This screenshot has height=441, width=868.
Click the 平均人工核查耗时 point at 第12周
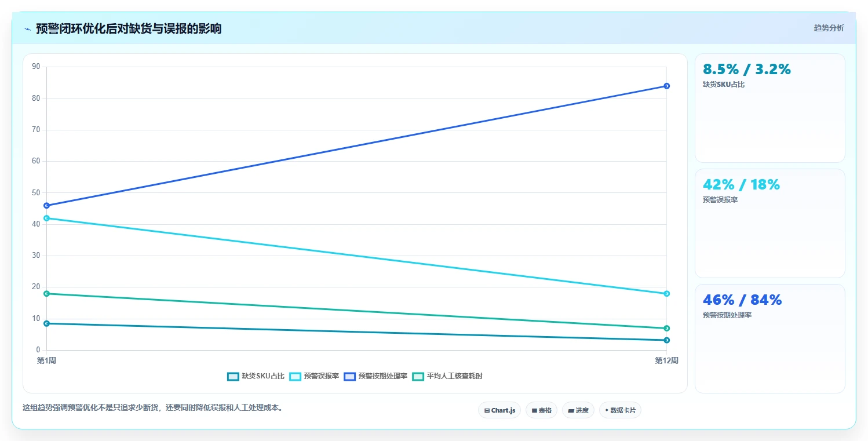[x=666, y=328]
